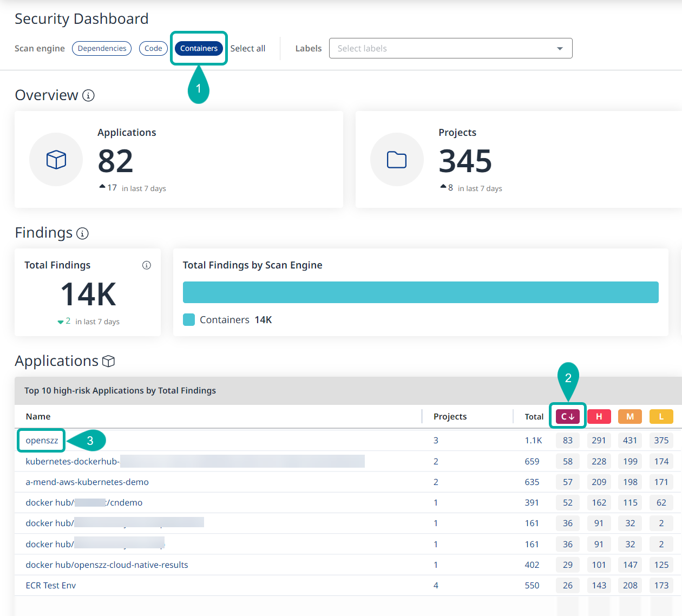Sort by the High severity column badge
This screenshot has height=616, width=682.
[x=599, y=416]
